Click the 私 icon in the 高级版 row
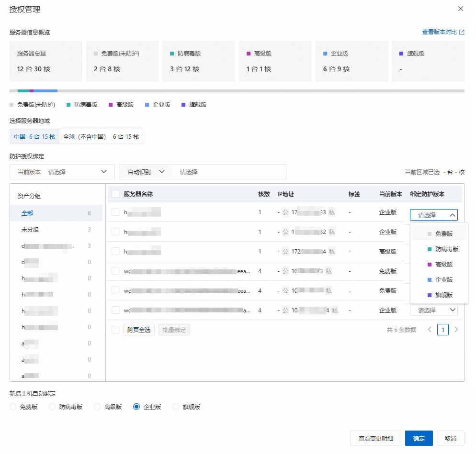 [332, 252]
